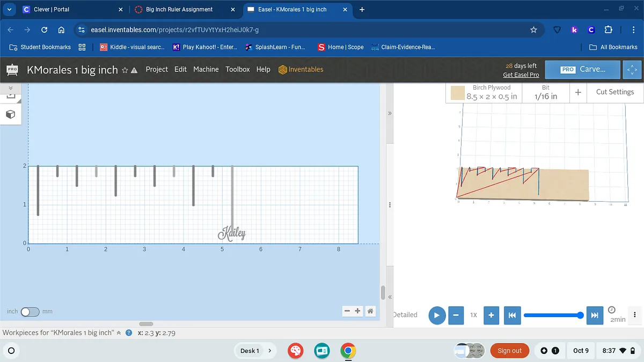Collapse the left tool panel chevron
644x362 pixels.
tap(10, 87)
